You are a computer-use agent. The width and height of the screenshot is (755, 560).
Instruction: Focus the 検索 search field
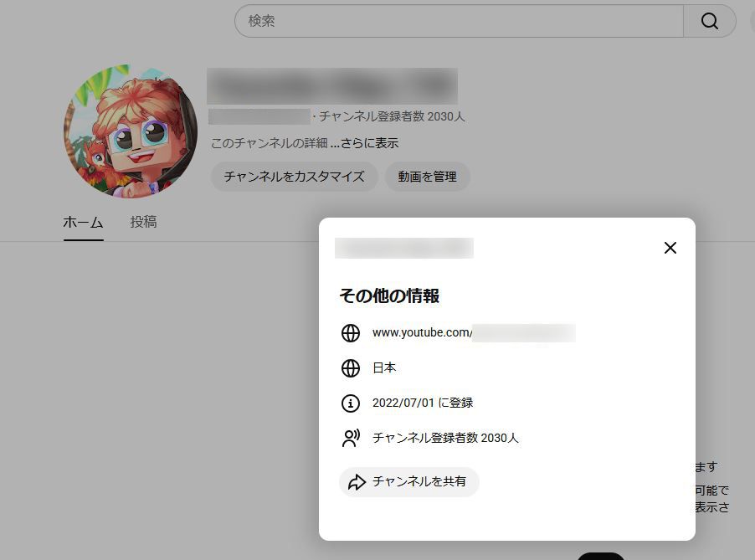tap(459, 21)
